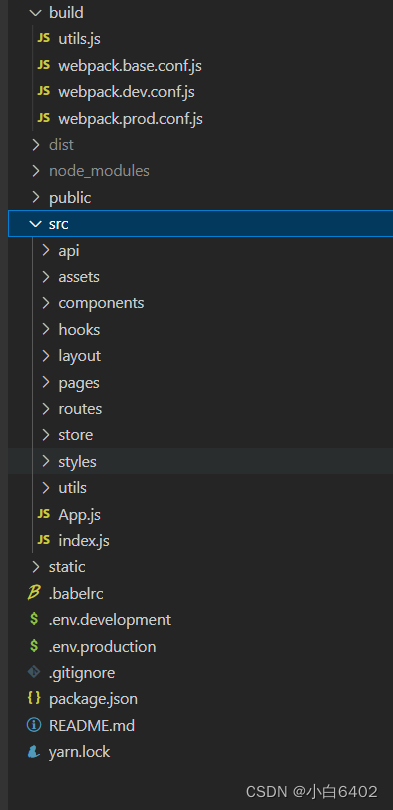Collapse the build folder chevron
Image resolution: width=393 pixels, height=810 pixels.
(x=35, y=13)
